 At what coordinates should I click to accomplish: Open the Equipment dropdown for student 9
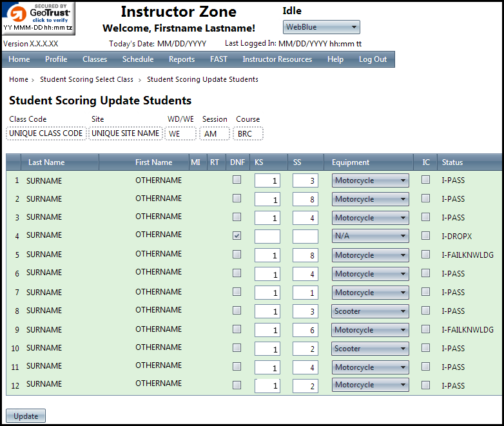pyautogui.click(x=371, y=329)
